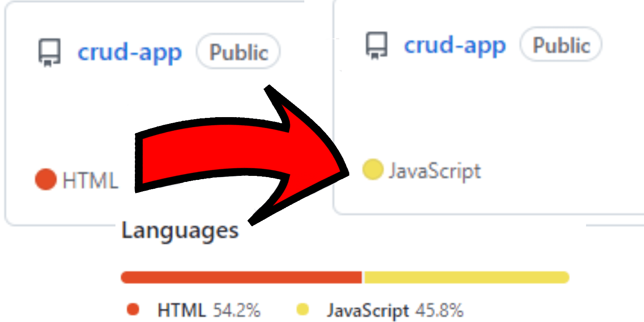
Task: Click the red legend dot next to HTML 54.2%
Action: [133, 310]
